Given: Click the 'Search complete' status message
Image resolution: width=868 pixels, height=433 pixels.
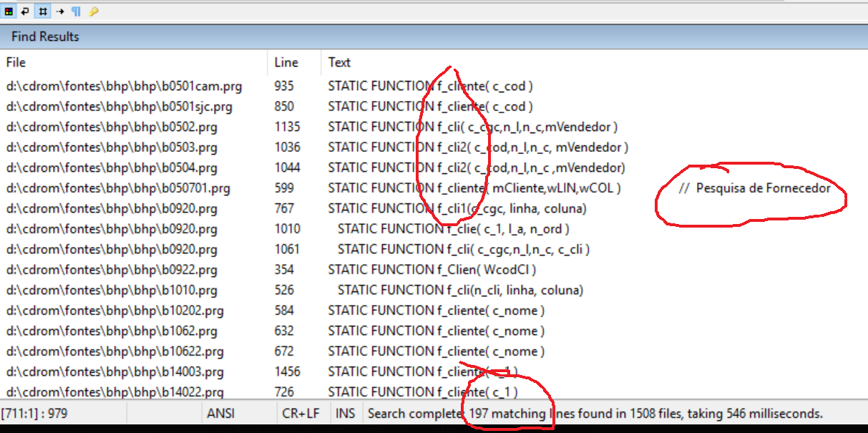Looking at the screenshot, I should 595,414.
